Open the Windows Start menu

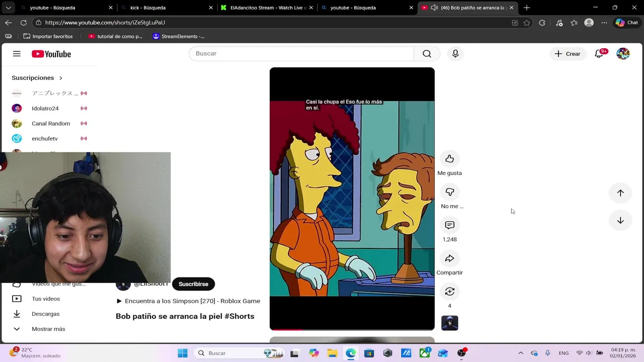183,353
